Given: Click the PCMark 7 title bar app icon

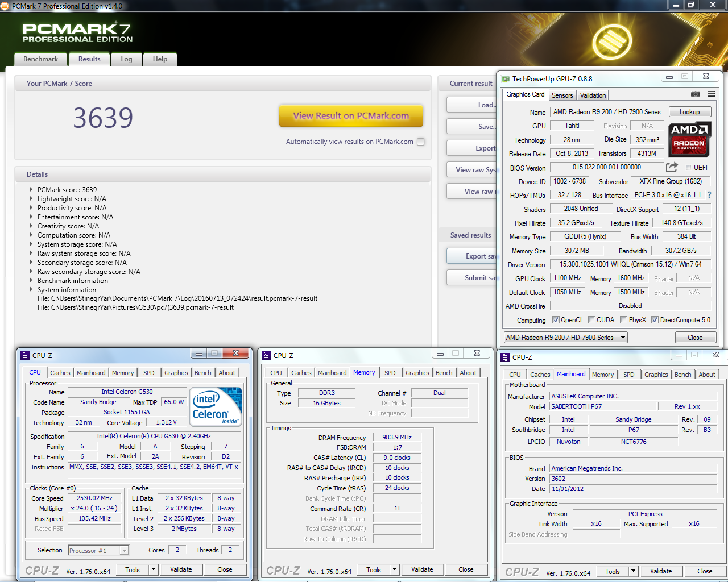Looking at the screenshot, I should tap(5, 6).
